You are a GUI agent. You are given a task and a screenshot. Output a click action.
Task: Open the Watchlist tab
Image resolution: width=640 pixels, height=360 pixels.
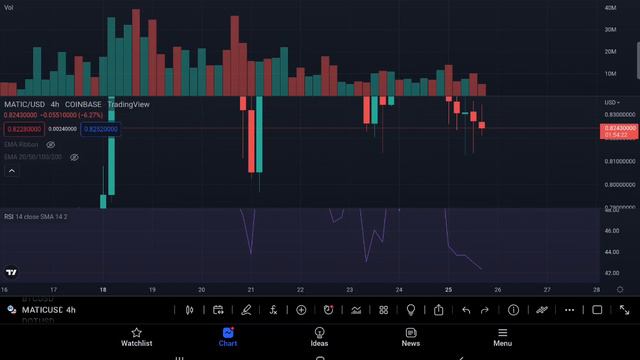coord(136,338)
